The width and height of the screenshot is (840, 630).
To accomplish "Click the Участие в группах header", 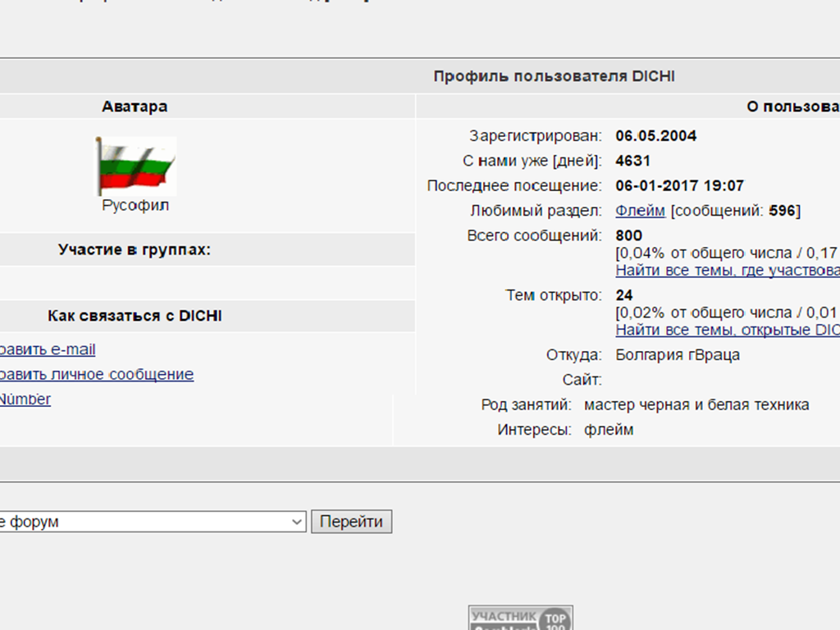I will tap(135, 249).
